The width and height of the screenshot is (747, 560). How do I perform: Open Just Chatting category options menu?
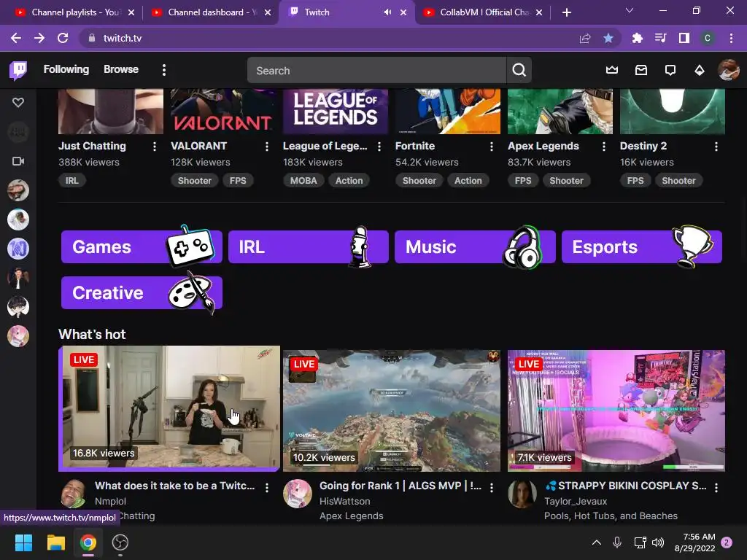pyautogui.click(x=155, y=147)
